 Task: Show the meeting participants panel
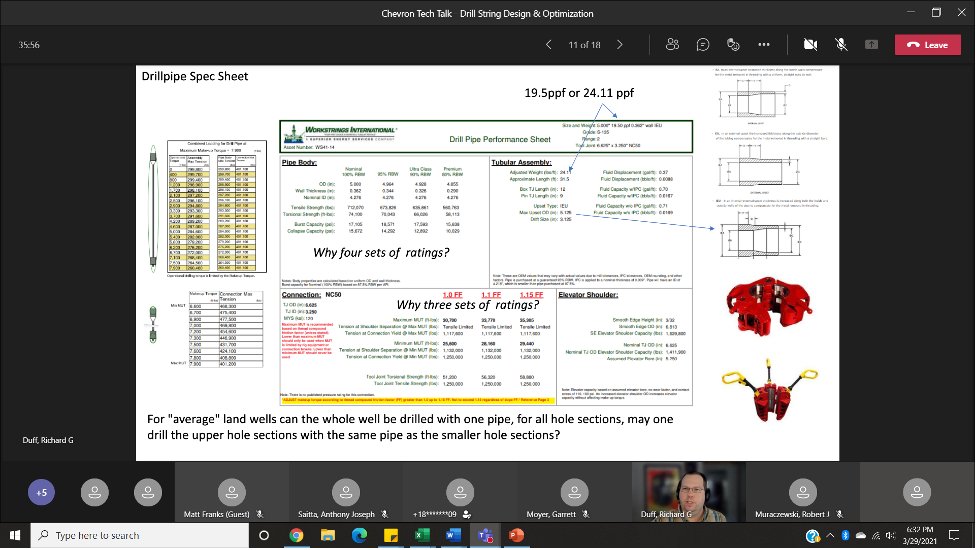[x=672, y=45]
